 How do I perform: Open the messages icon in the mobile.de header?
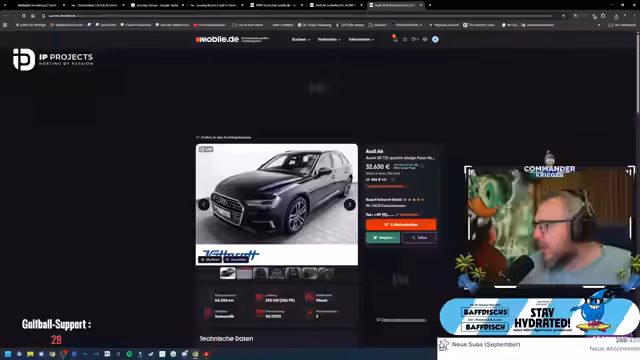[x=425, y=39]
